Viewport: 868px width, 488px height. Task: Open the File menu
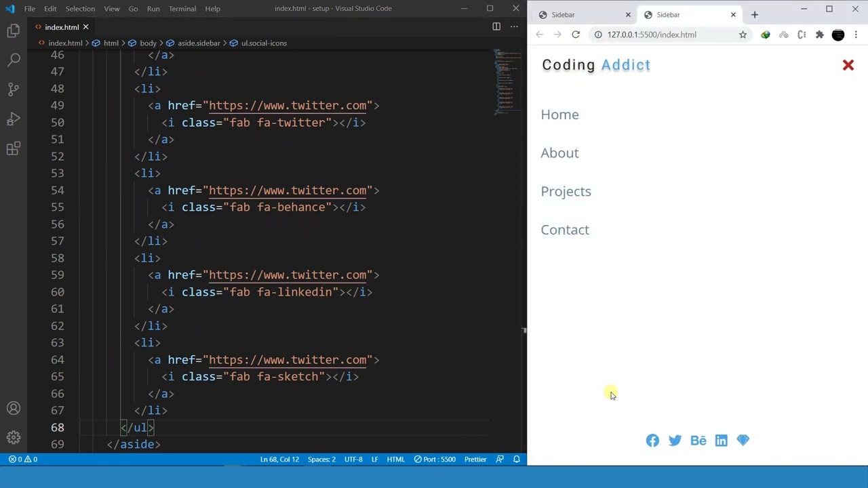click(x=30, y=9)
